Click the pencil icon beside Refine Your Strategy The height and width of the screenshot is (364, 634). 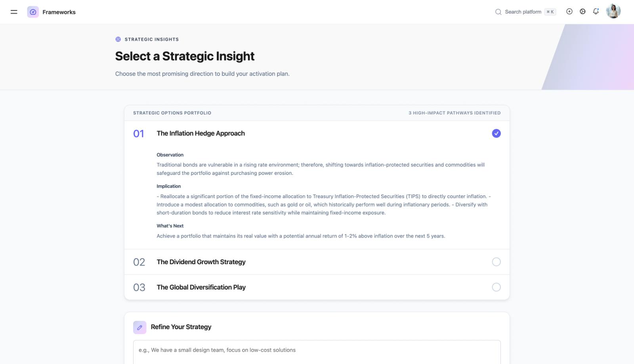click(139, 327)
